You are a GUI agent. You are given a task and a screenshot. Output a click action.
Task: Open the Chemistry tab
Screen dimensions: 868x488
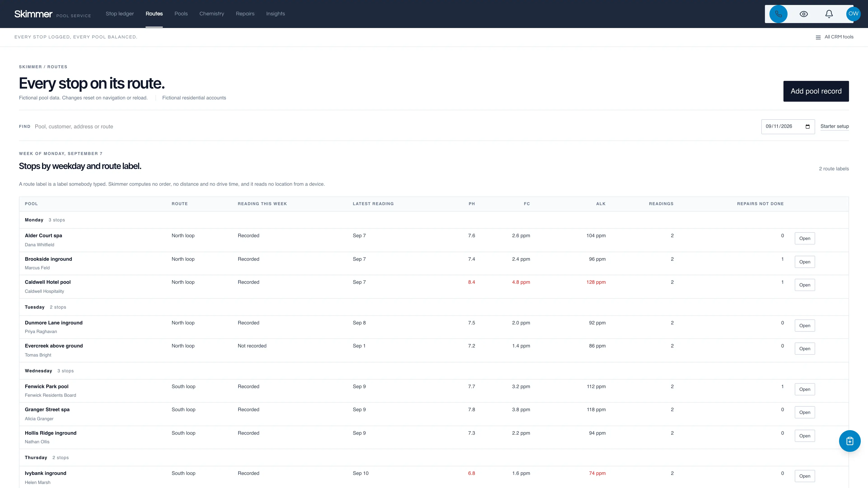tap(212, 14)
